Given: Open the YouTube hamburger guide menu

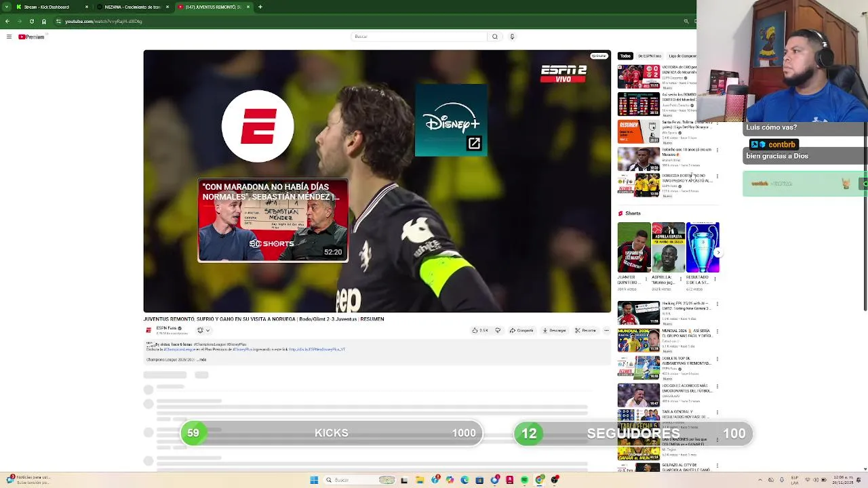Looking at the screenshot, I should [9, 37].
